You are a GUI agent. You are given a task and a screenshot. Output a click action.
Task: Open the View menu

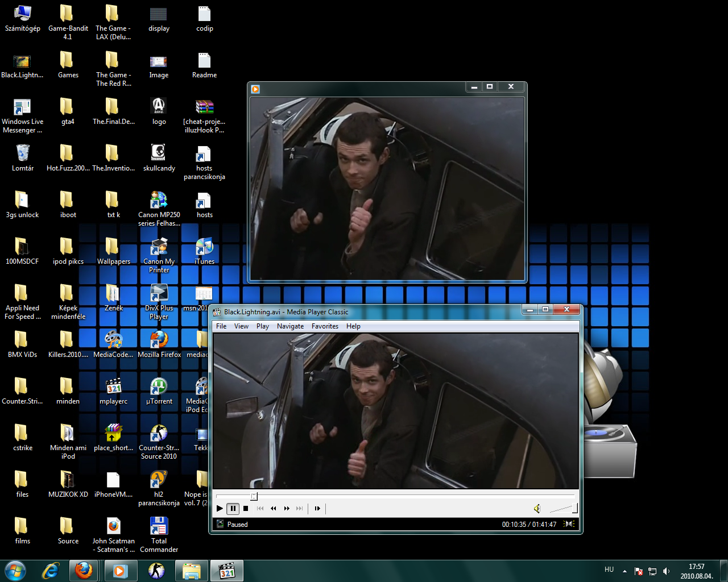coord(241,326)
